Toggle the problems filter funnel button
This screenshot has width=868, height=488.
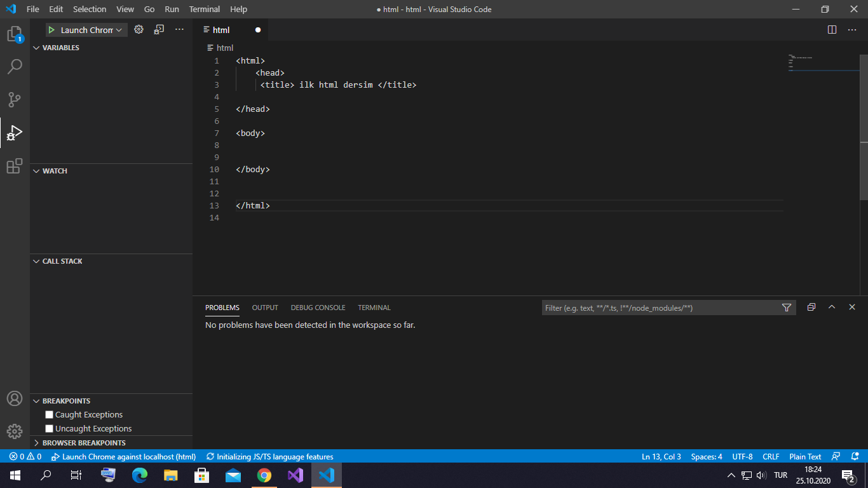point(787,308)
